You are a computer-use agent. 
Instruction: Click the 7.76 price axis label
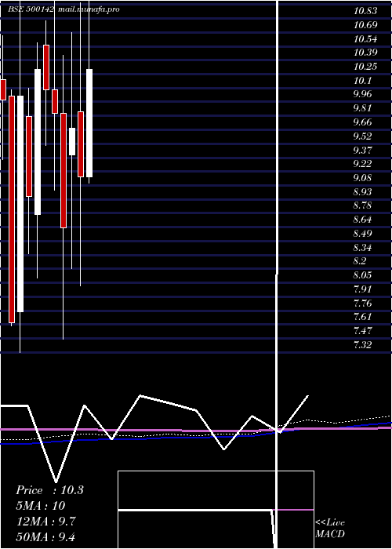[362, 304]
